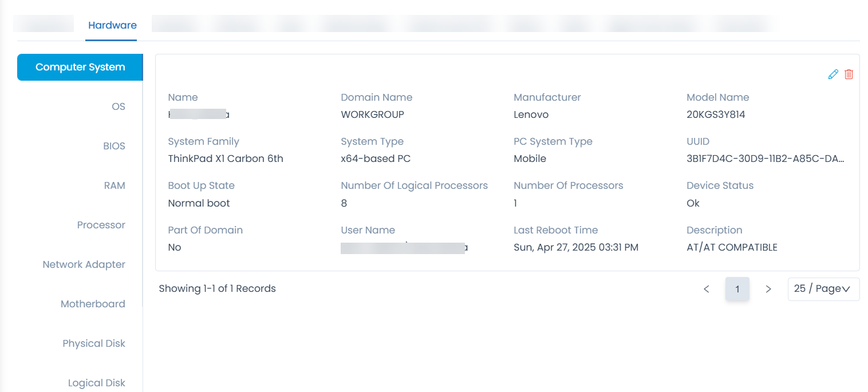The height and width of the screenshot is (392, 868).
Task: Click the System Family label
Action: click(203, 141)
